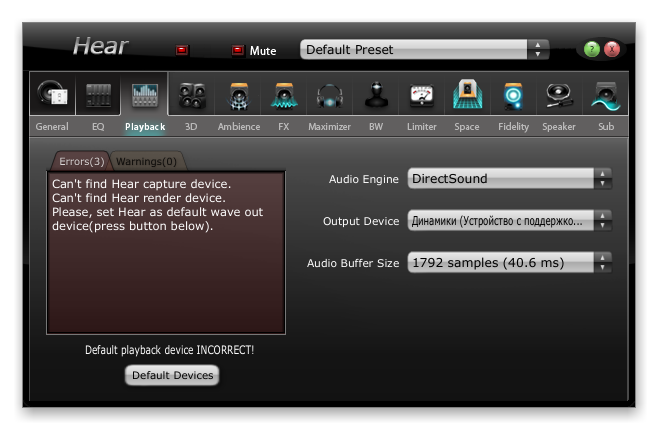Open the FX effects icon
Viewport: 667px width, 430px height.
click(284, 94)
